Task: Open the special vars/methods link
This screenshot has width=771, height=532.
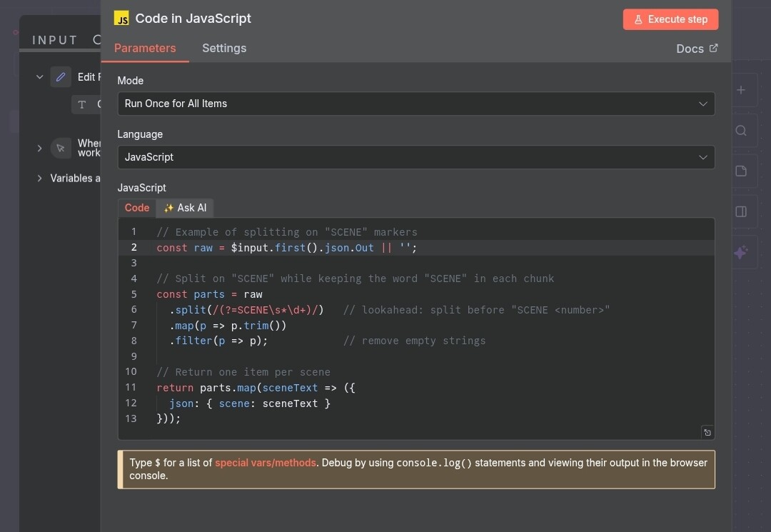Action: pos(266,463)
